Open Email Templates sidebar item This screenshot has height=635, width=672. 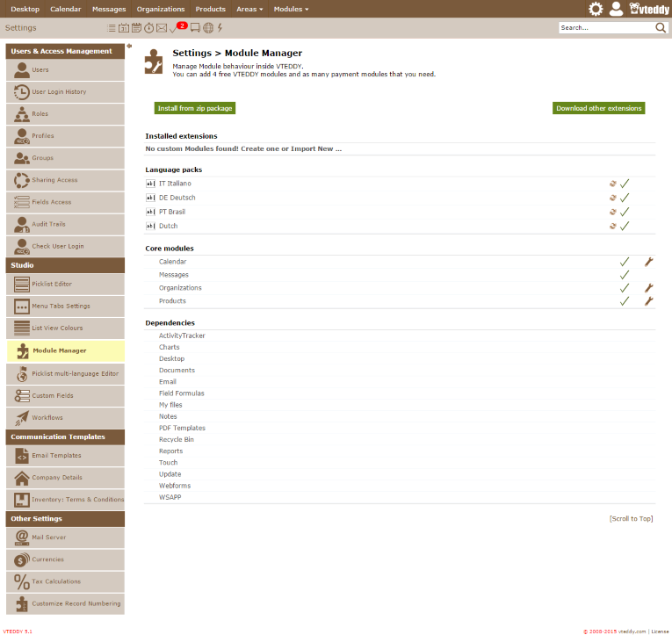point(66,456)
